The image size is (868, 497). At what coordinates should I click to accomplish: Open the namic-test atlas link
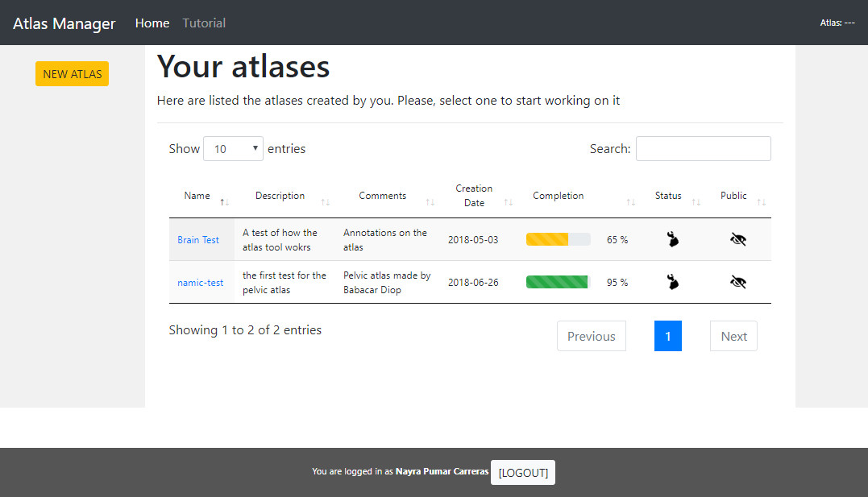click(x=201, y=283)
